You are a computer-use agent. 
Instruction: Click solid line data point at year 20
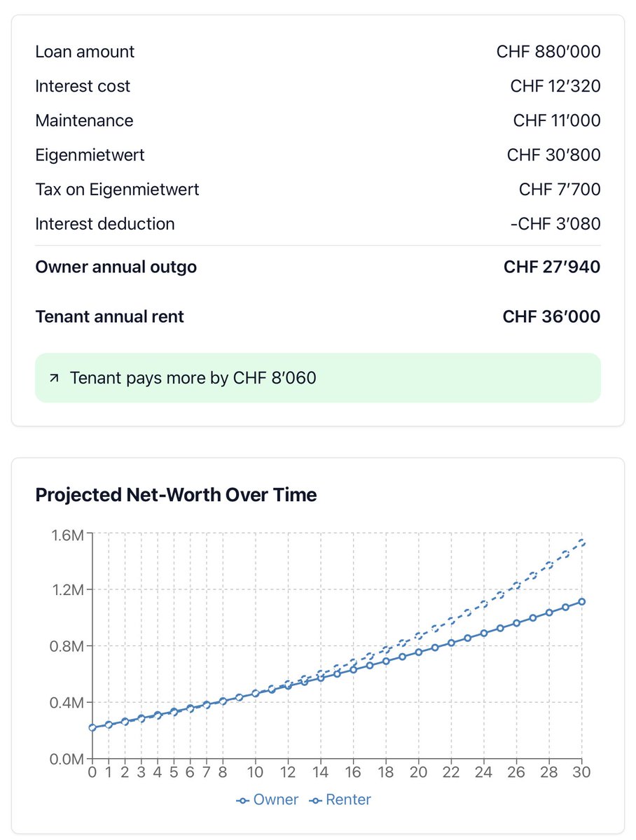click(419, 652)
